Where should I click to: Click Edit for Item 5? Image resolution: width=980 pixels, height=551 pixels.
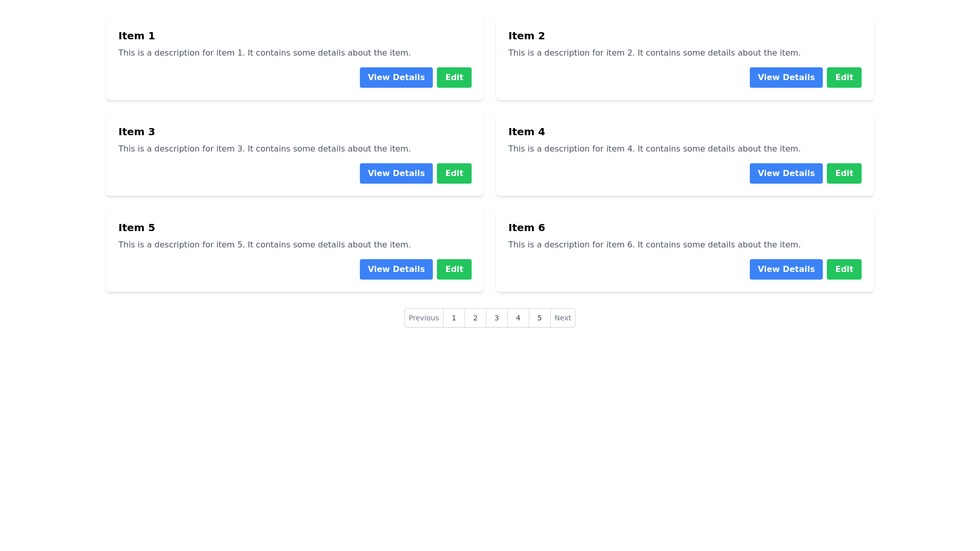point(454,269)
